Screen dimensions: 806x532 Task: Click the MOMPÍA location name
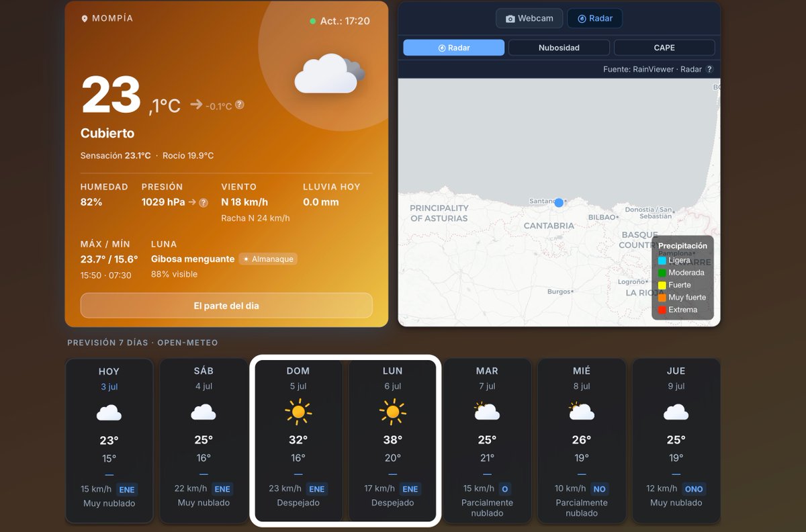click(112, 19)
